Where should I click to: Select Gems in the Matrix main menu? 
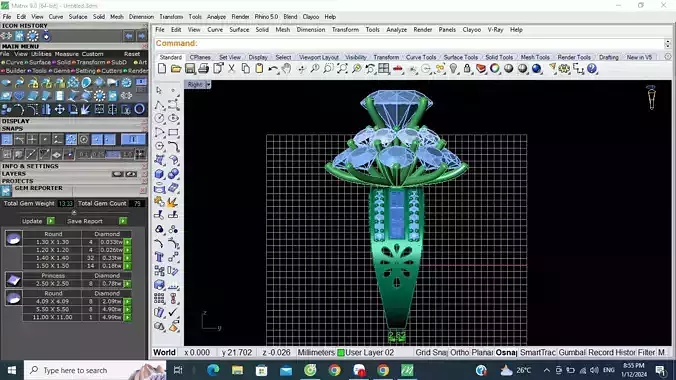click(x=62, y=71)
